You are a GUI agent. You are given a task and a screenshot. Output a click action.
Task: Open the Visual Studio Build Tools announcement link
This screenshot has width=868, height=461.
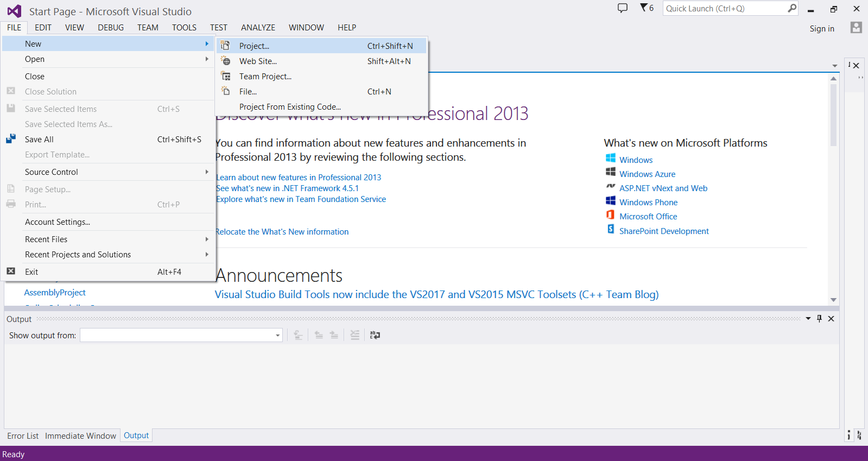coord(436,294)
